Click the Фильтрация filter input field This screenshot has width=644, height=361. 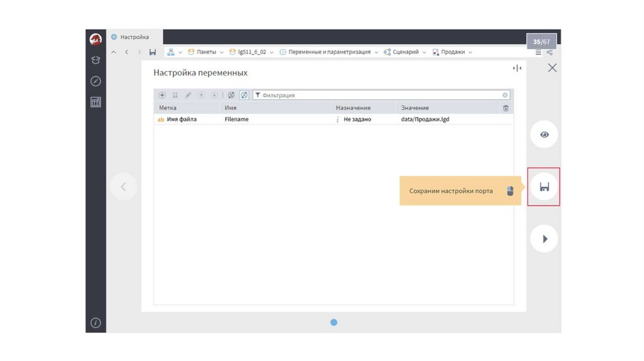coord(380,95)
